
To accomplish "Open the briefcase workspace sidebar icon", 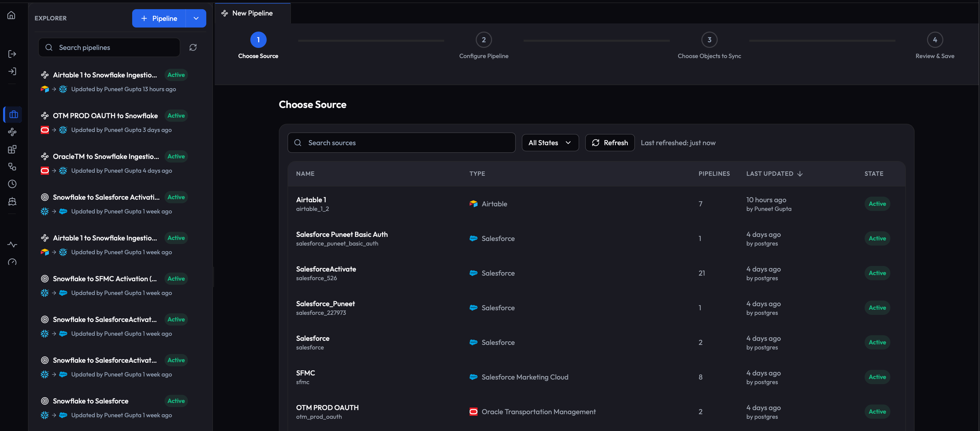I will pyautogui.click(x=14, y=115).
